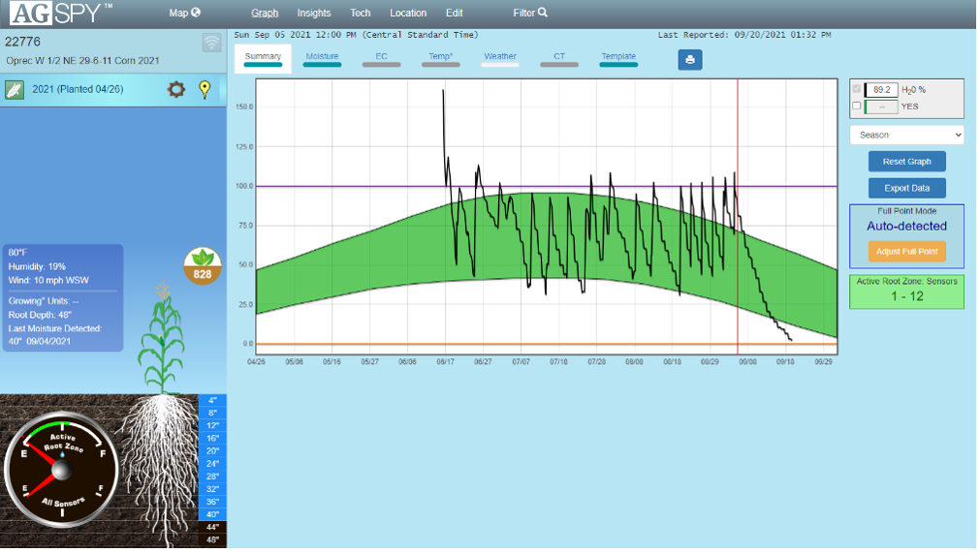Open the Location menu
980x553 pixels.
[x=409, y=14]
